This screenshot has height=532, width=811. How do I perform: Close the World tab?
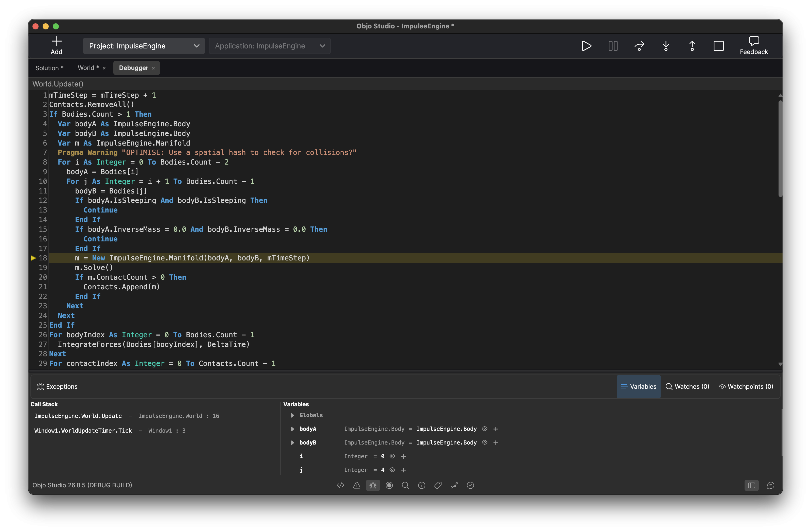pyautogui.click(x=104, y=68)
